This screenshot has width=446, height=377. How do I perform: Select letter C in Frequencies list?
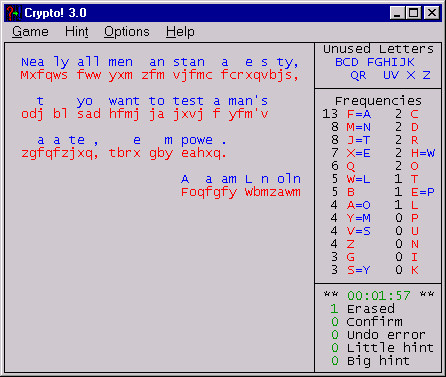(x=414, y=114)
